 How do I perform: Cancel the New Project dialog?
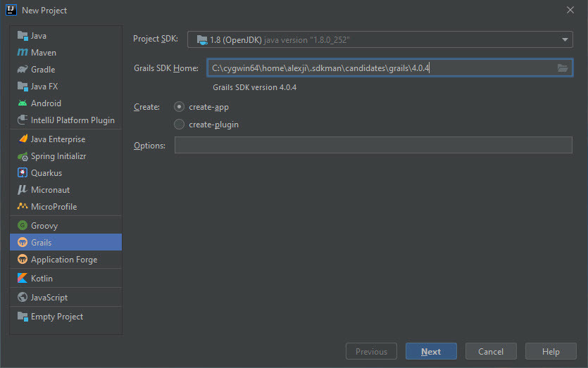[491, 352]
